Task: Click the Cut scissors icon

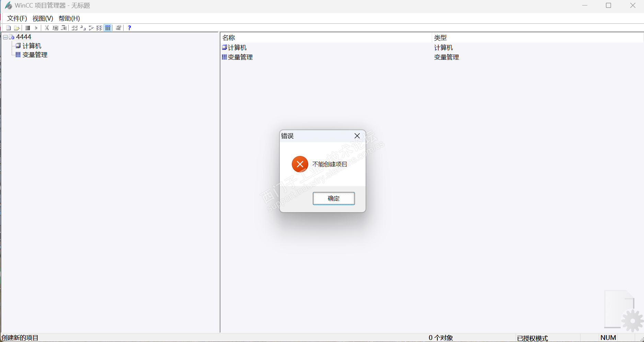Action: (47, 28)
